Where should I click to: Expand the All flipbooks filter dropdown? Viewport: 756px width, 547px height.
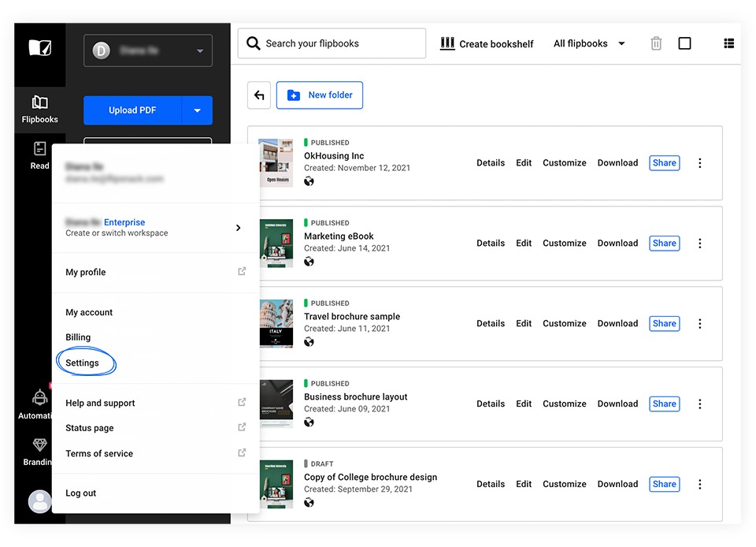[x=589, y=44]
